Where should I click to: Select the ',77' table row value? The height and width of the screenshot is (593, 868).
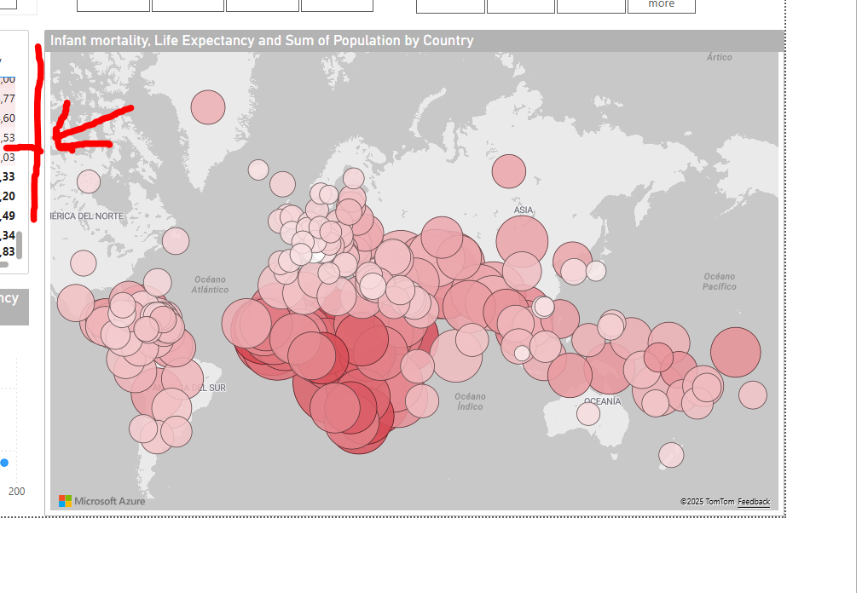pyautogui.click(x=8, y=99)
